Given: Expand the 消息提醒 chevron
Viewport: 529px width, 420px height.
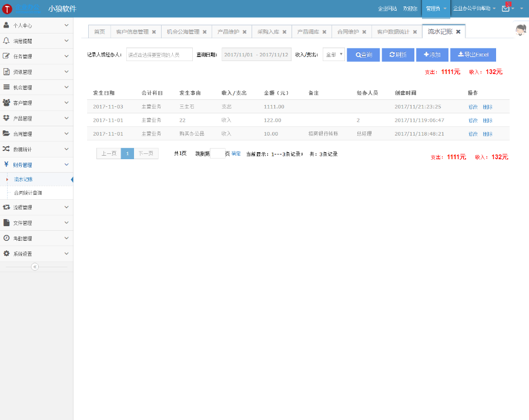Looking at the screenshot, I should pyautogui.click(x=66, y=41).
